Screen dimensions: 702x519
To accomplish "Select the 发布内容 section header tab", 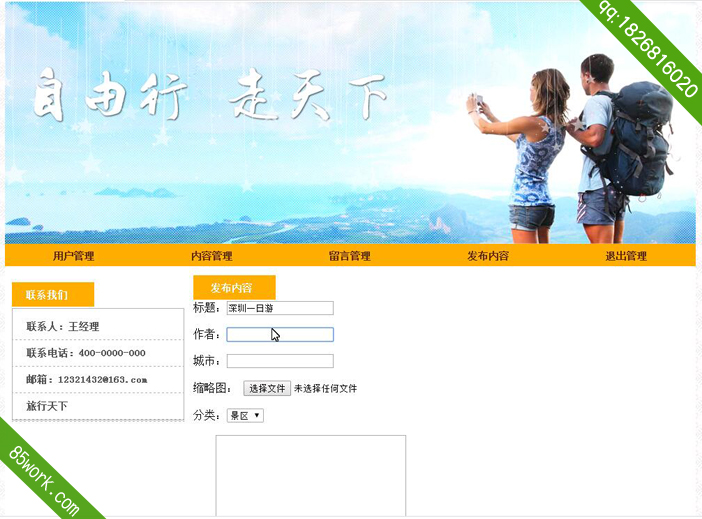I will [234, 287].
